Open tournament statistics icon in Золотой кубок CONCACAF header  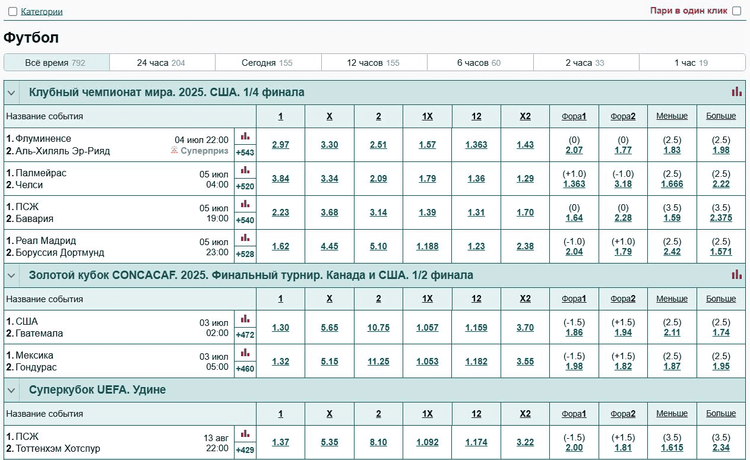[737, 274]
